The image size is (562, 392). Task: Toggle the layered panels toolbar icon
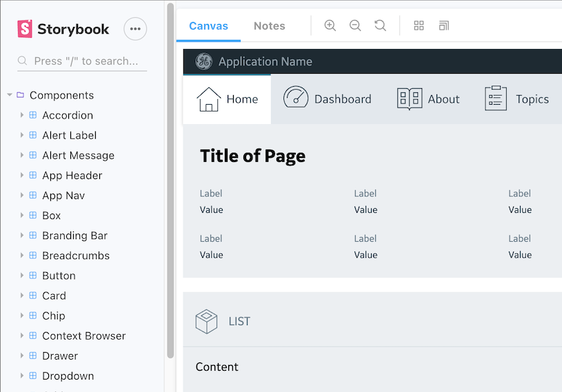tap(443, 25)
